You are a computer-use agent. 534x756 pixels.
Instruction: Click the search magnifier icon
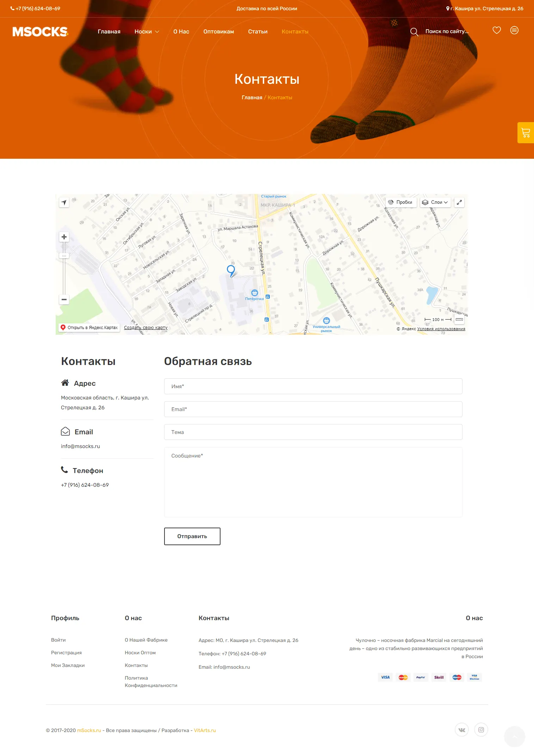[414, 32]
